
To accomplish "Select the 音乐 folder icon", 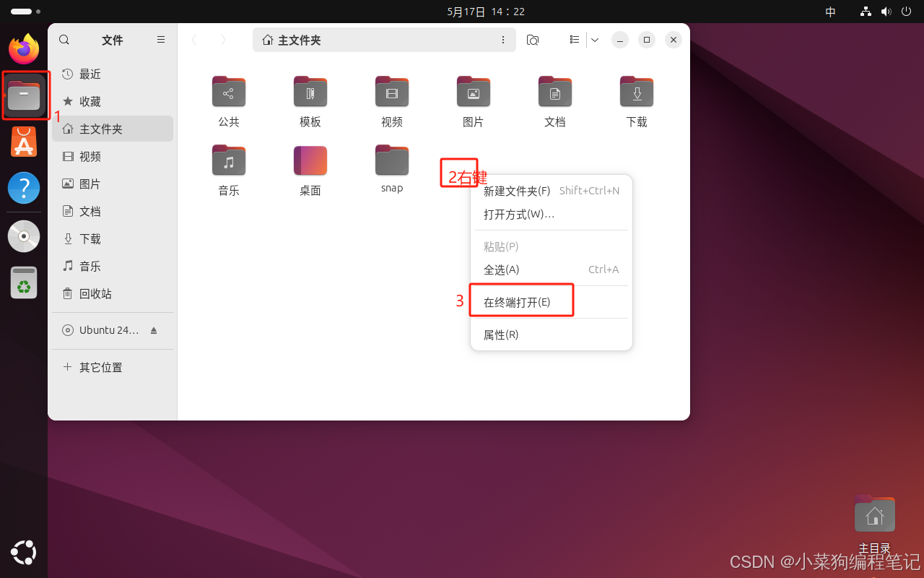I will coord(229,160).
